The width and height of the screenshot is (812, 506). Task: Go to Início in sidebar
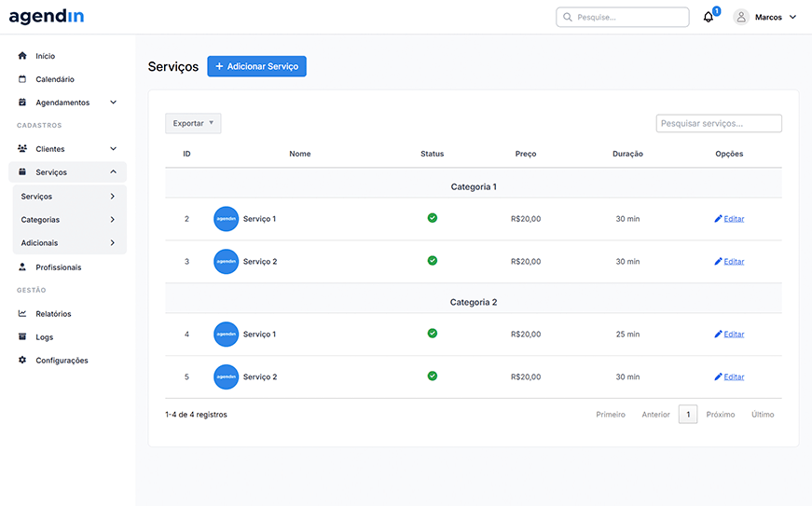click(x=45, y=56)
